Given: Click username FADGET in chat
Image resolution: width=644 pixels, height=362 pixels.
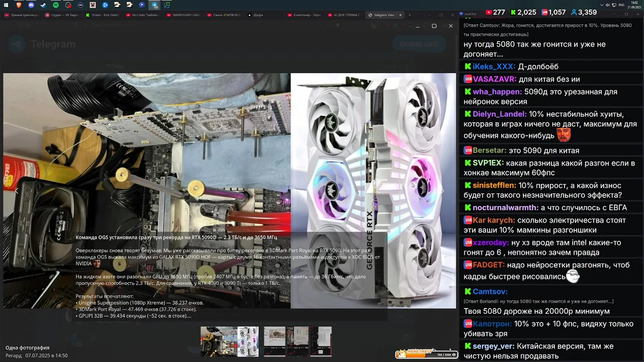Looking at the screenshot, I should (489, 265).
